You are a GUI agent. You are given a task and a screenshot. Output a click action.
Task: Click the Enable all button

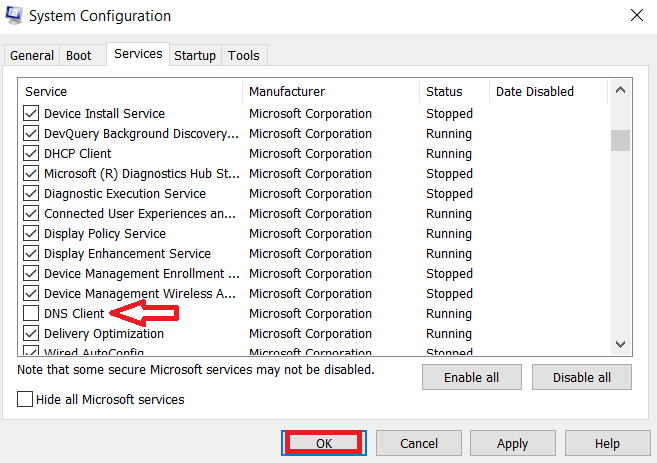[x=472, y=377]
